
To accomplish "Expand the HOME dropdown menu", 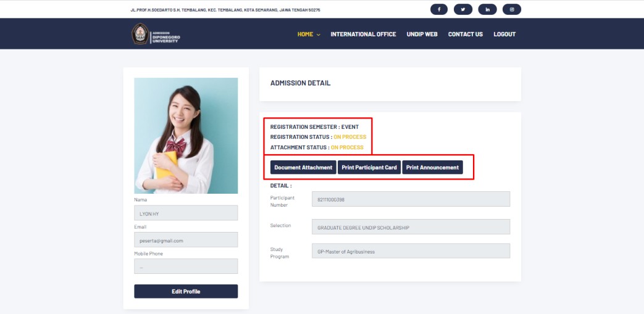I will (x=309, y=35).
